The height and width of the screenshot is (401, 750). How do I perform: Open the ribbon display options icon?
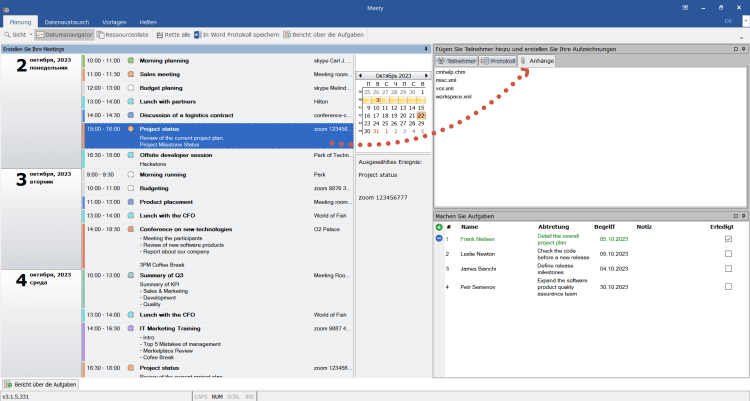pyautogui.click(x=685, y=8)
